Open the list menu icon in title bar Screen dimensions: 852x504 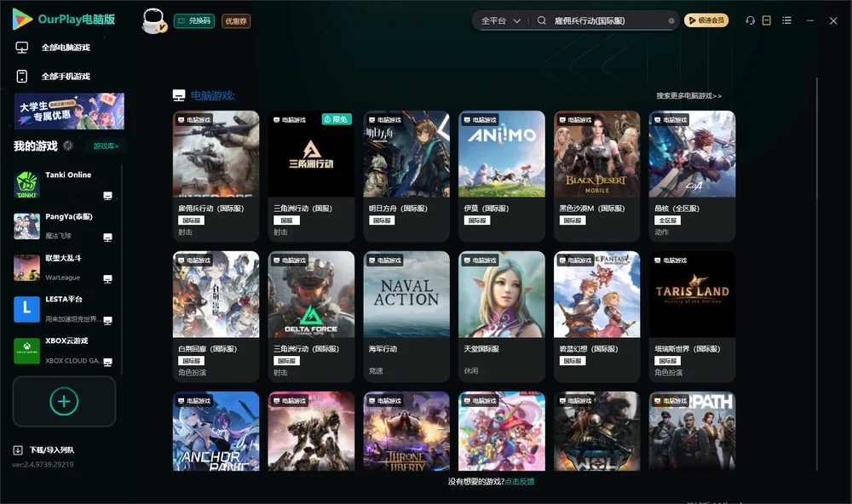[786, 20]
